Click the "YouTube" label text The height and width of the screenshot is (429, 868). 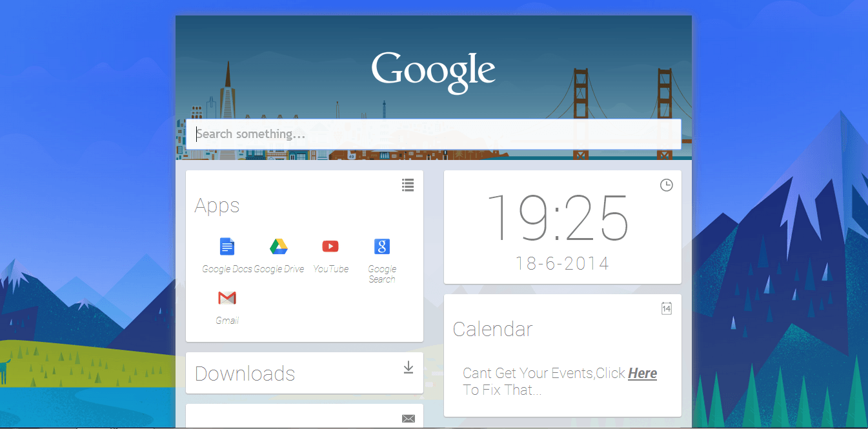[330, 269]
